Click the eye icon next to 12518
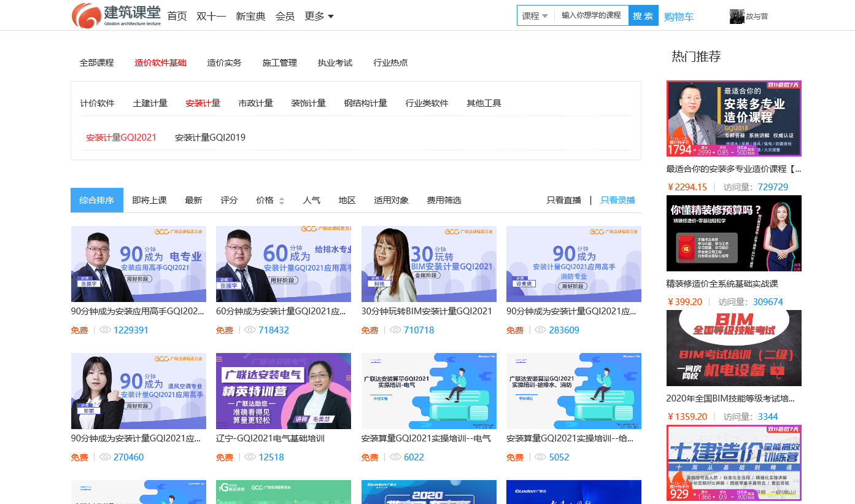The width and height of the screenshot is (855, 504). [250, 457]
